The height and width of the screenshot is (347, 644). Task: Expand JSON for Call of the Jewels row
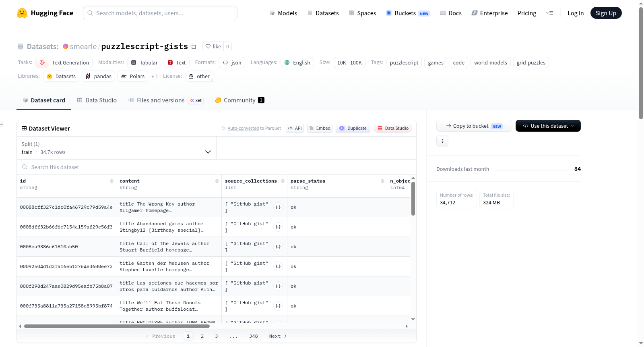point(278,247)
